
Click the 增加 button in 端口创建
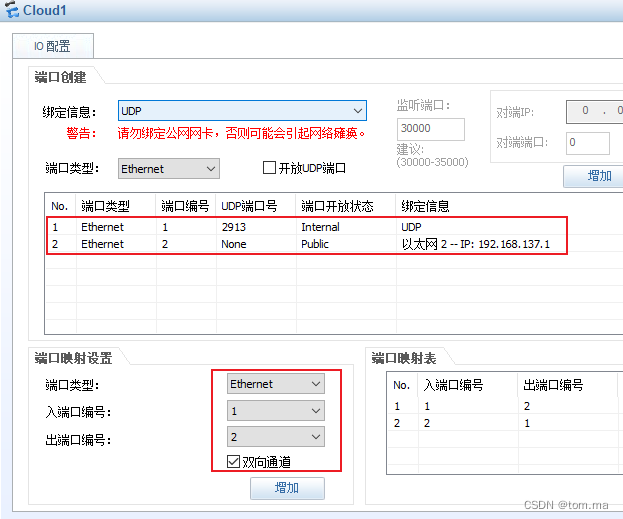(x=594, y=176)
